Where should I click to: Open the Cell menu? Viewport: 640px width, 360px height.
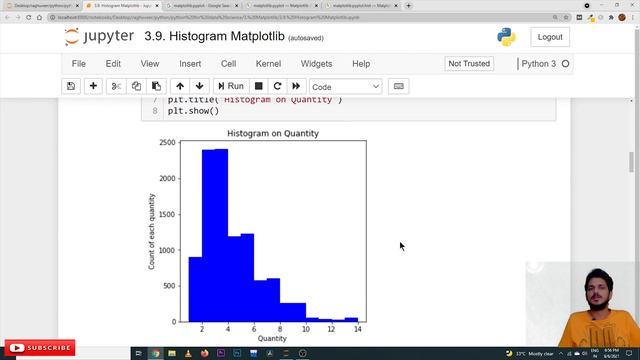[229, 64]
